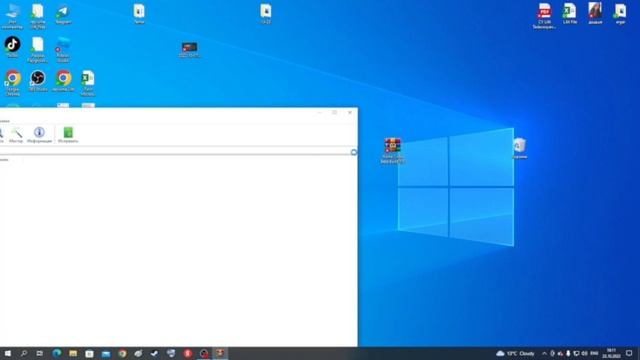640x360 pixels.
Task: Select the Excel file next to the PDF
Action: pos(570,13)
